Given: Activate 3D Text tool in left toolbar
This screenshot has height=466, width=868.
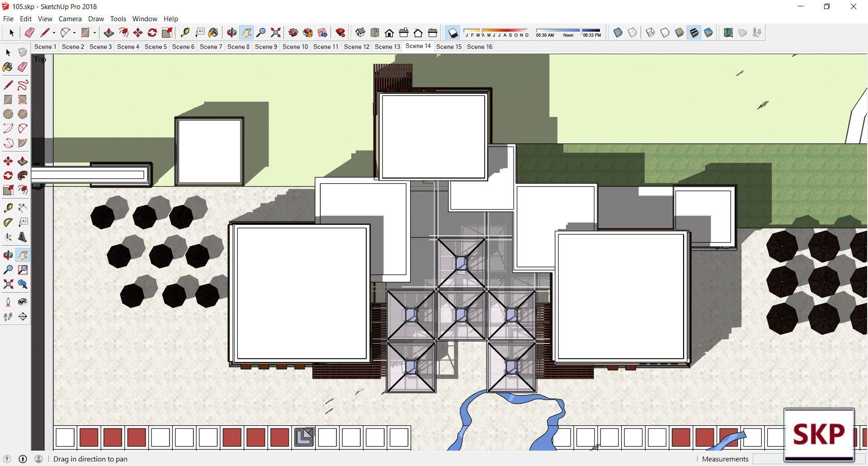Looking at the screenshot, I should pyautogui.click(x=22, y=237).
